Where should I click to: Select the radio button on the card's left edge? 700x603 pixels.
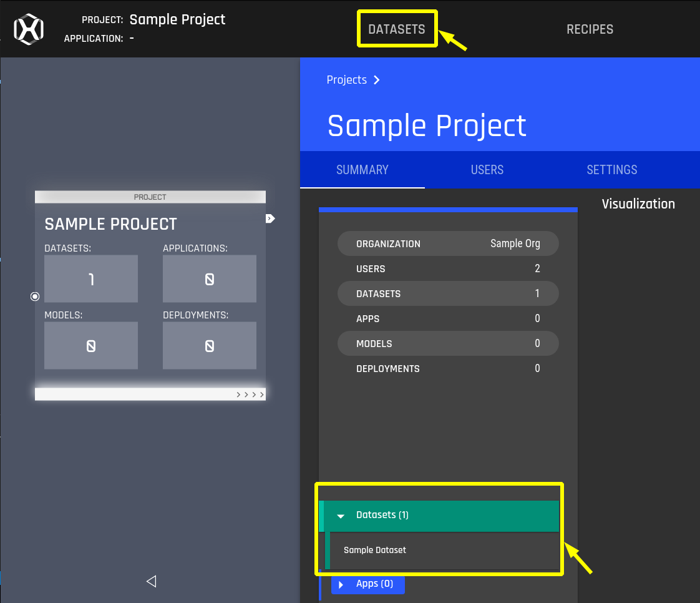click(x=35, y=297)
